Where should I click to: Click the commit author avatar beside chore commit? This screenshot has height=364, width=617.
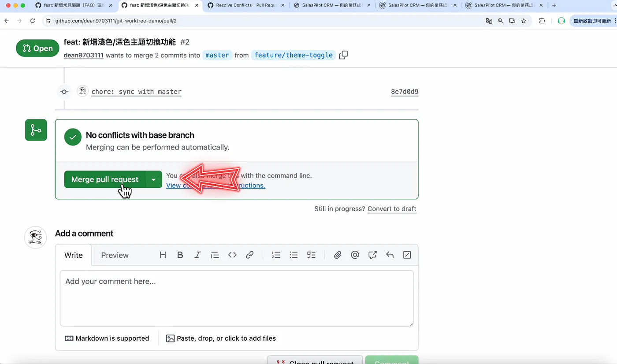point(82,91)
